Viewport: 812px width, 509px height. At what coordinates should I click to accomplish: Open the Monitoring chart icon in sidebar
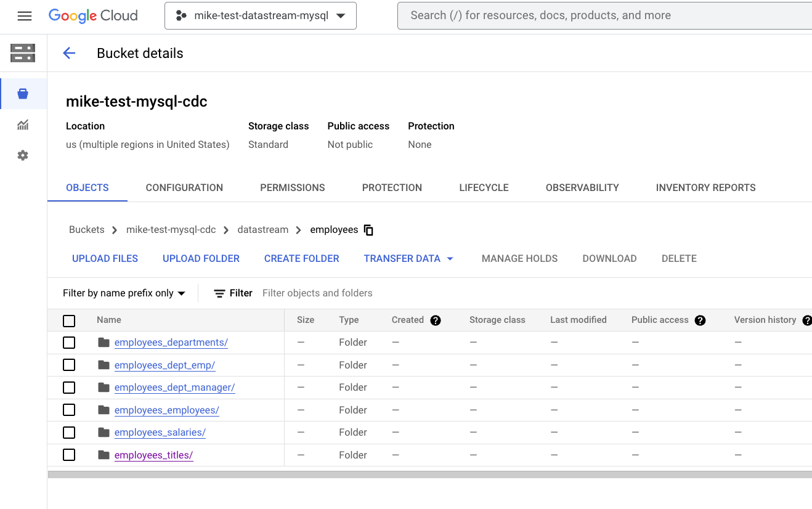(x=23, y=125)
